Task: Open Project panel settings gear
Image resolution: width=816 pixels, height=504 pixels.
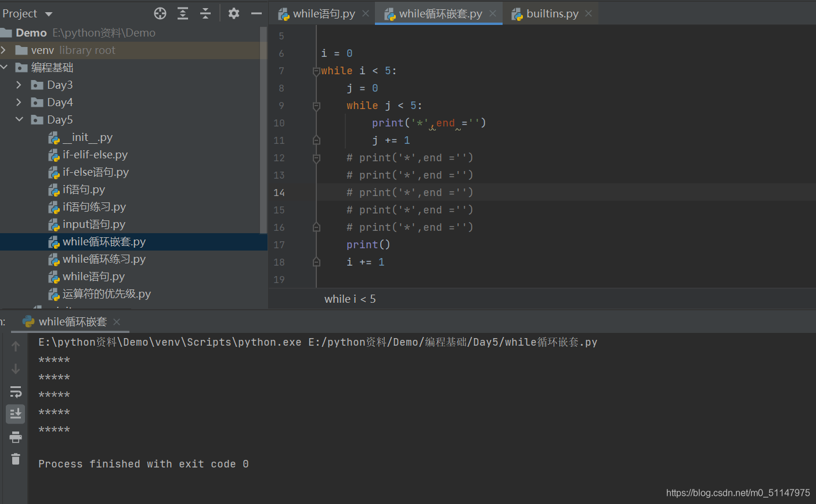Action: 234,13
